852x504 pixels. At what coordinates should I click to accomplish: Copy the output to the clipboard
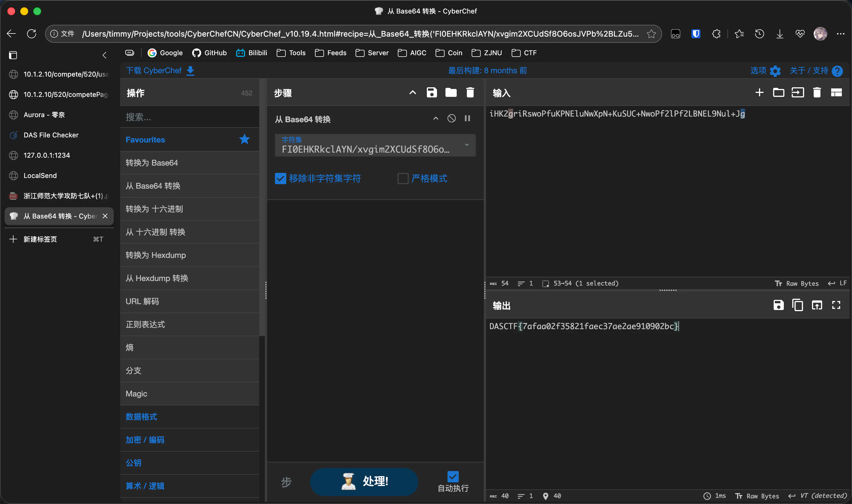tap(797, 305)
